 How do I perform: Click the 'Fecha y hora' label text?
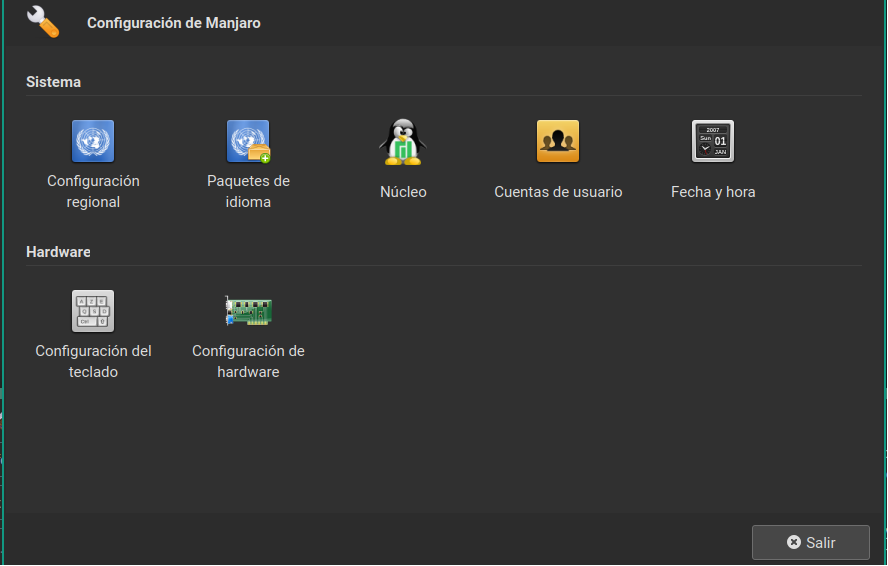(713, 192)
